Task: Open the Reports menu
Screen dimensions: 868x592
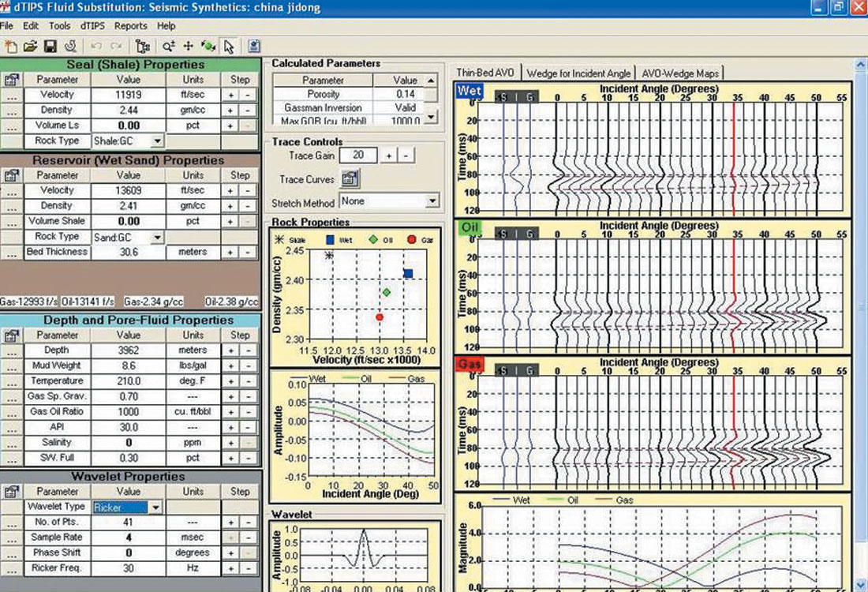Action: click(x=131, y=26)
